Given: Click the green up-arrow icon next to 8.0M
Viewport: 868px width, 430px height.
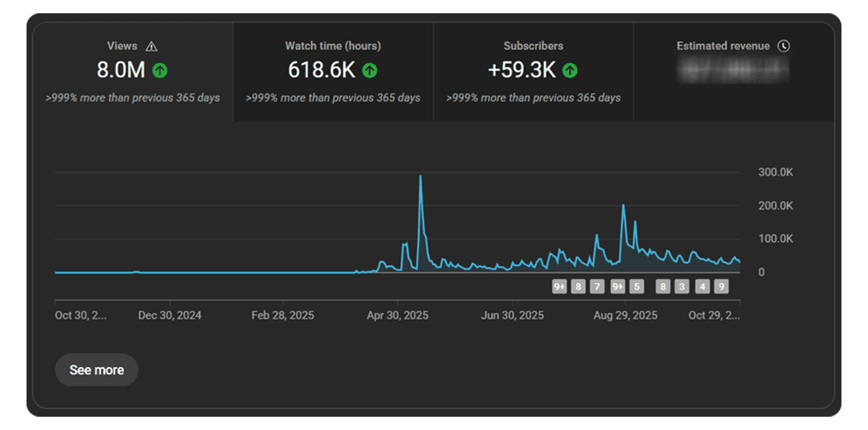Looking at the screenshot, I should [160, 70].
